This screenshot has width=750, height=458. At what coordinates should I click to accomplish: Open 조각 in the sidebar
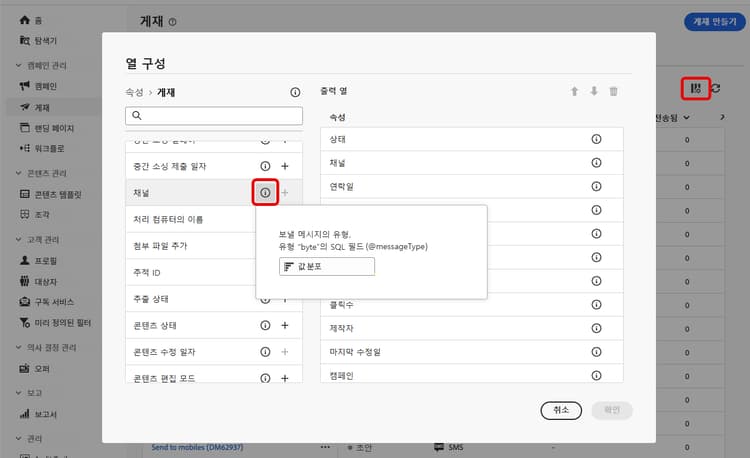pyautogui.click(x=34, y=215)
